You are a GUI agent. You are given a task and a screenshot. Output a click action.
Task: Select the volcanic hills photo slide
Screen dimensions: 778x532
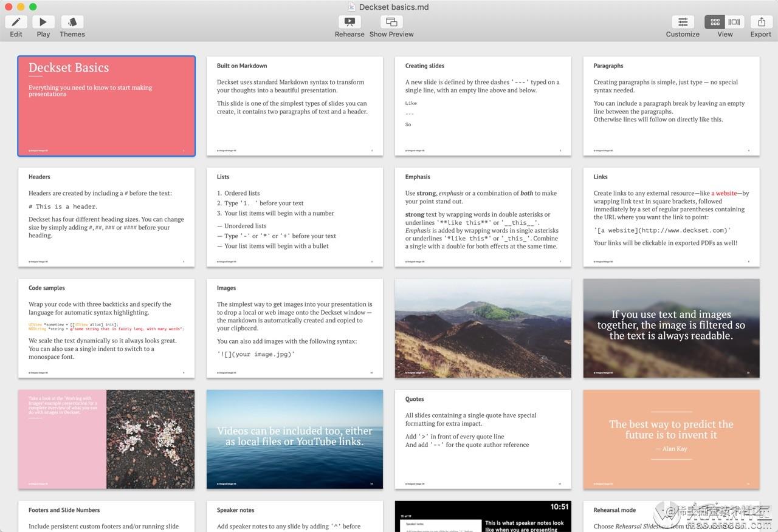(483, 329)
